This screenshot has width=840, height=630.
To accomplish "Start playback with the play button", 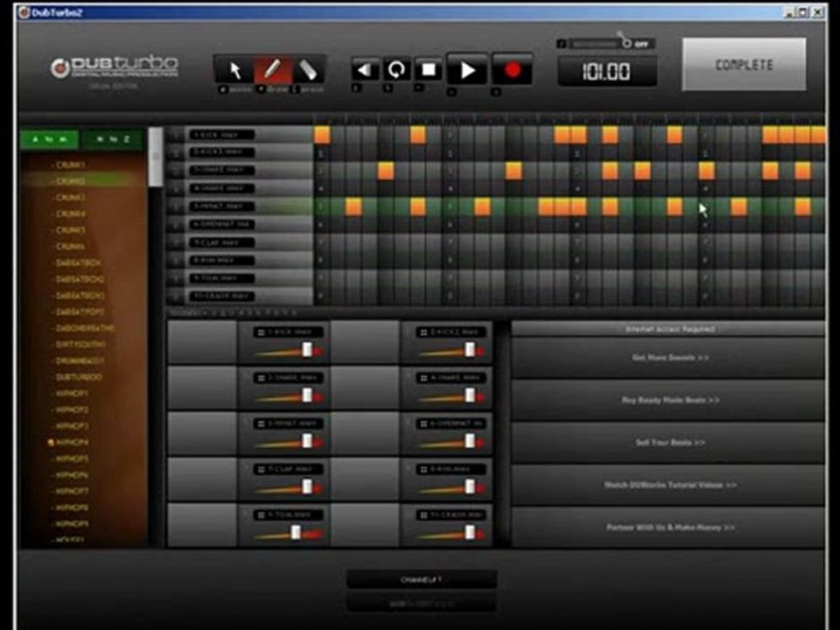I will (467, 70).
